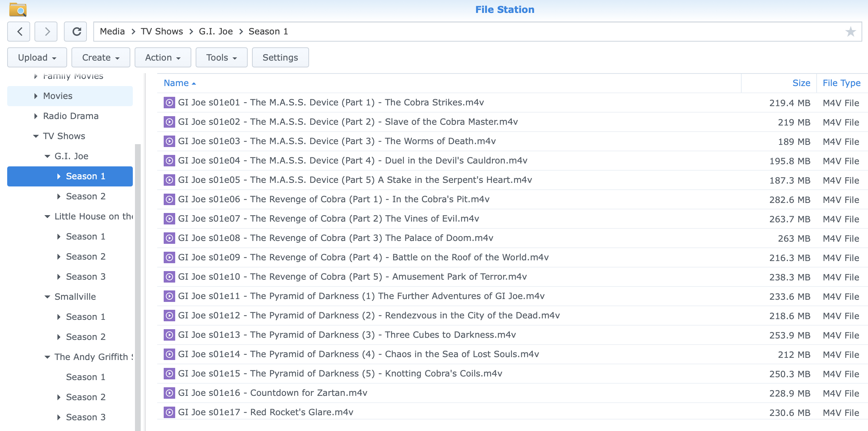Open the Create dropdown menu

coord(101,57)
